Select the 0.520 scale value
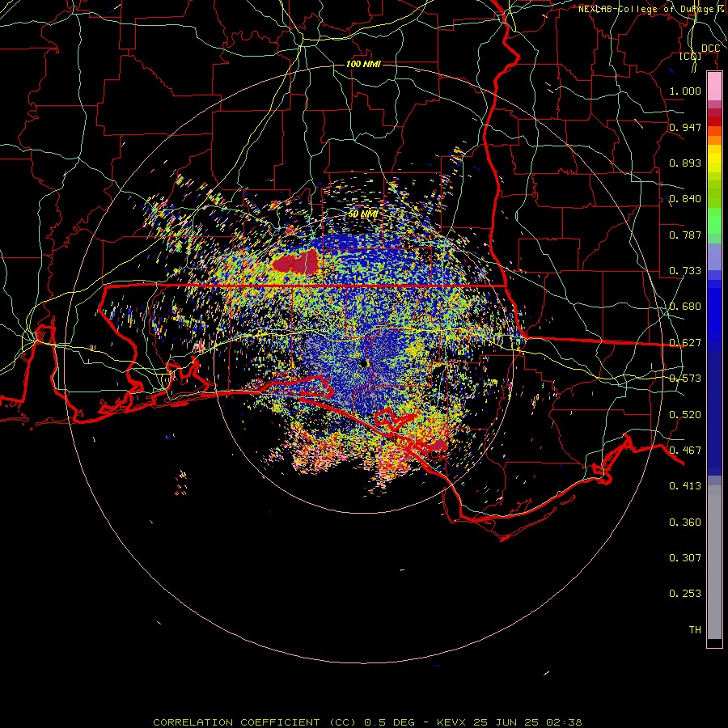 tap(685, 415)
